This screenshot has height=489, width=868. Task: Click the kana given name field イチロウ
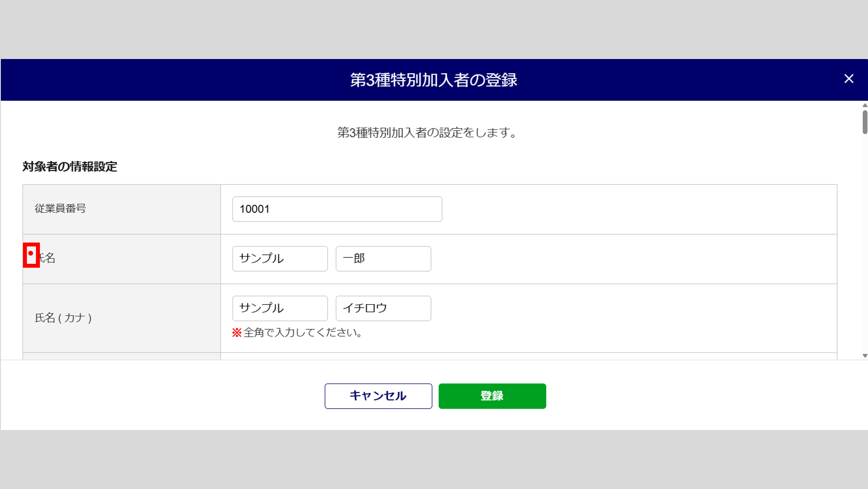click(383, 308)
